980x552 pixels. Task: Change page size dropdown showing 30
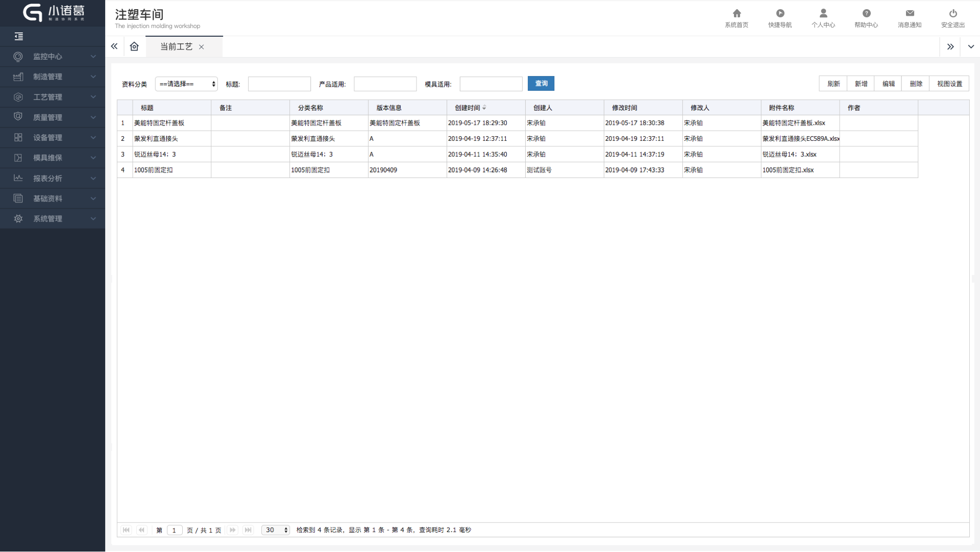(x=276, y=530)
